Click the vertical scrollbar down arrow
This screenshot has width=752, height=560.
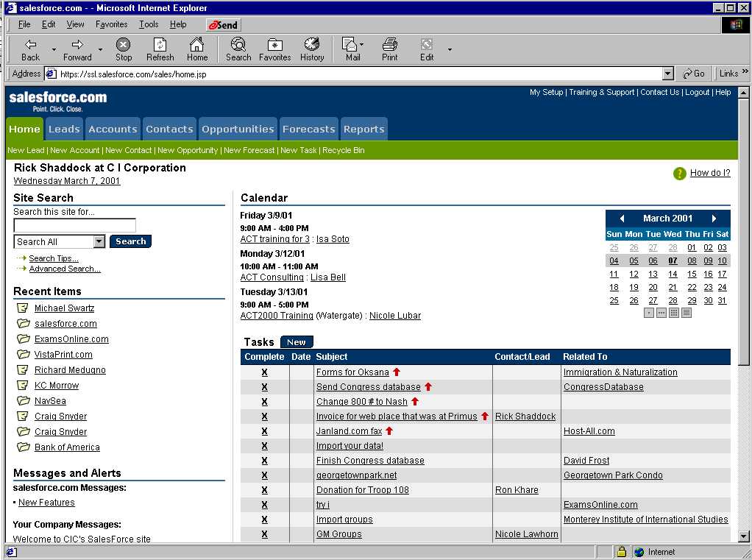tap(743, 536)
